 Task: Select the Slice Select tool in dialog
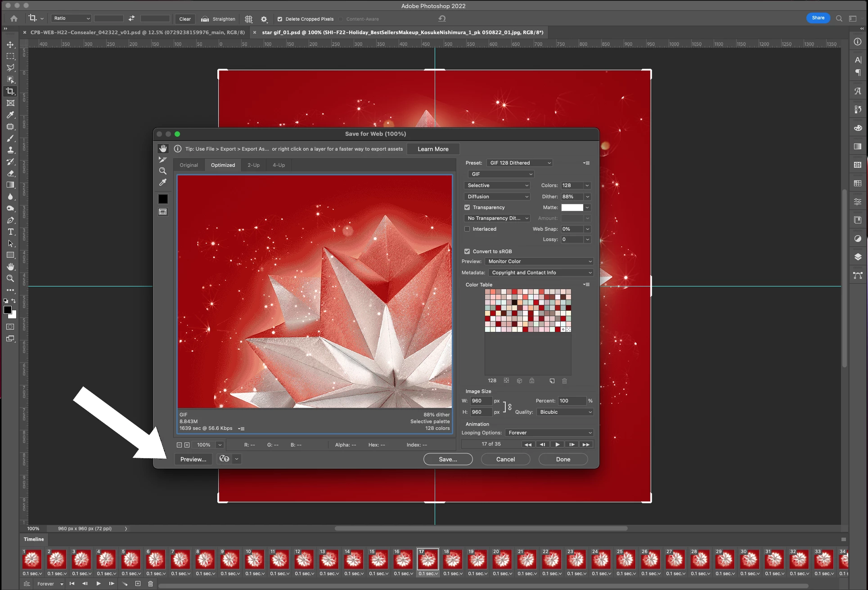coord(163,160)
